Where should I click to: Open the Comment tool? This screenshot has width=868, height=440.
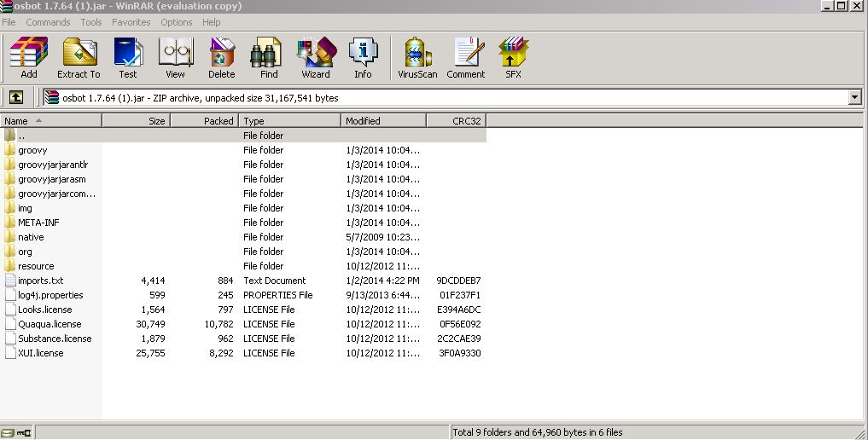[465, 57]
